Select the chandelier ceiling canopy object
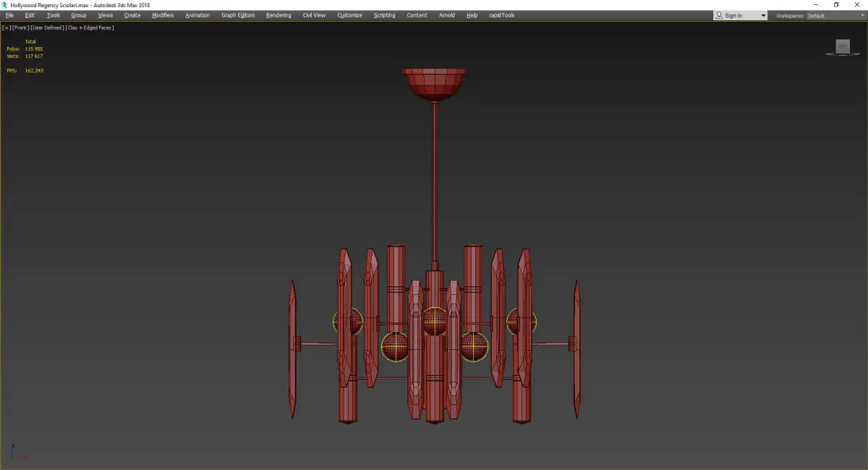 coord(434,84)
